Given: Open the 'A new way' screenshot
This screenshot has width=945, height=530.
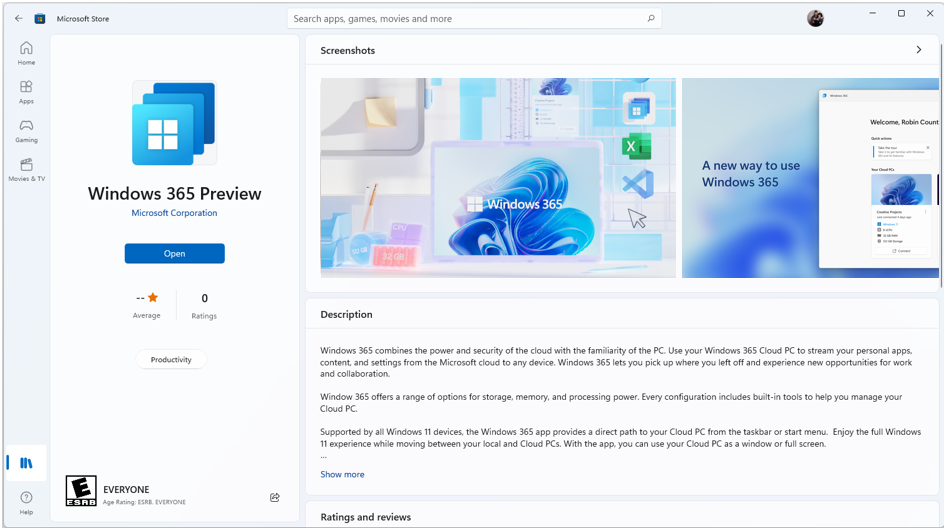Looking at the screenshot, I should pos(810,178).
